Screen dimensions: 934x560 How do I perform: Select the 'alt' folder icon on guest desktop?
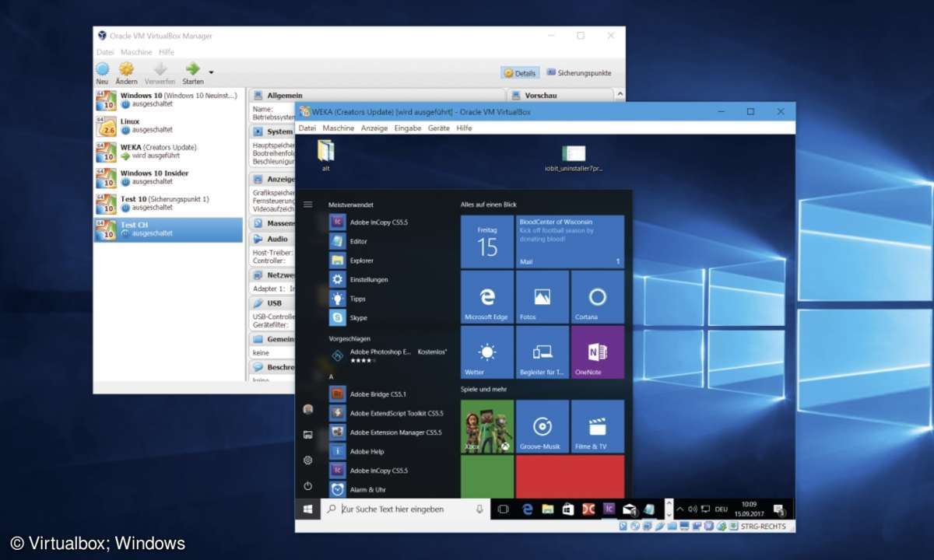click(x=326, y=155)
